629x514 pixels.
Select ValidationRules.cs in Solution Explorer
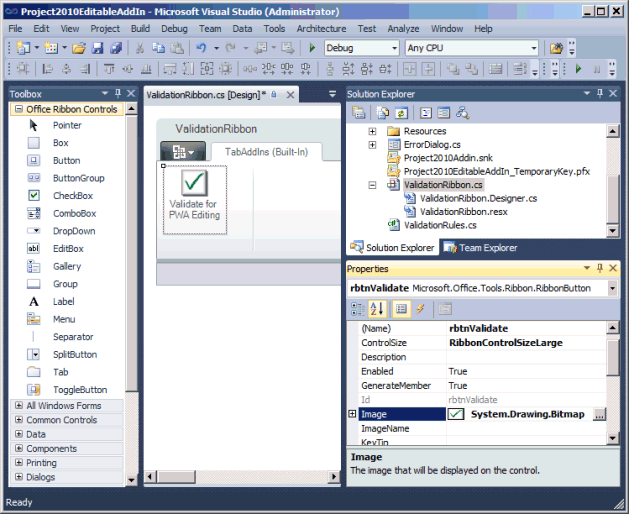pyautogui.click(x=440, y=225)
